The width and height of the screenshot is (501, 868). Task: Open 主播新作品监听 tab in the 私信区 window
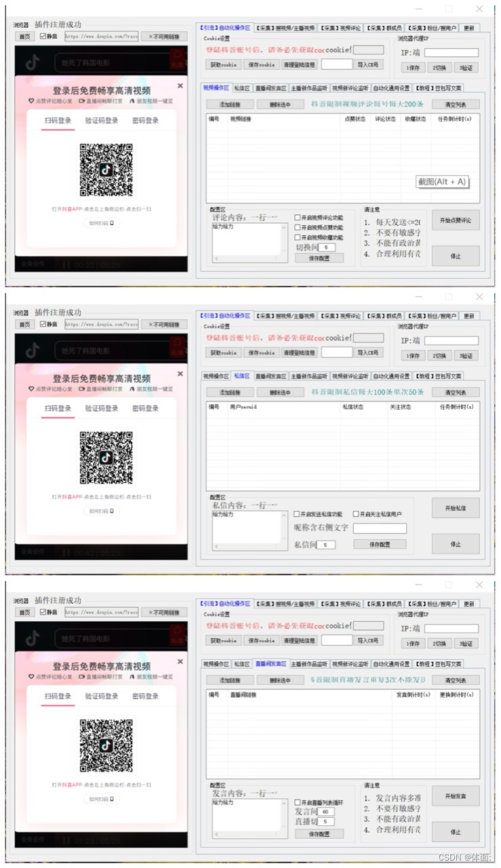(x=309, y=376)
